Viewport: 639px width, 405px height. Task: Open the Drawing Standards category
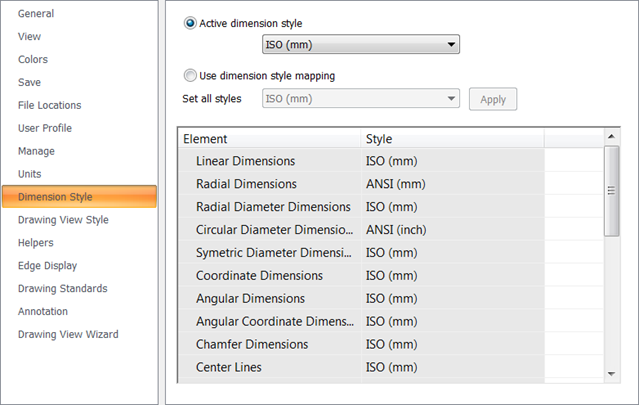coord(62,288)
